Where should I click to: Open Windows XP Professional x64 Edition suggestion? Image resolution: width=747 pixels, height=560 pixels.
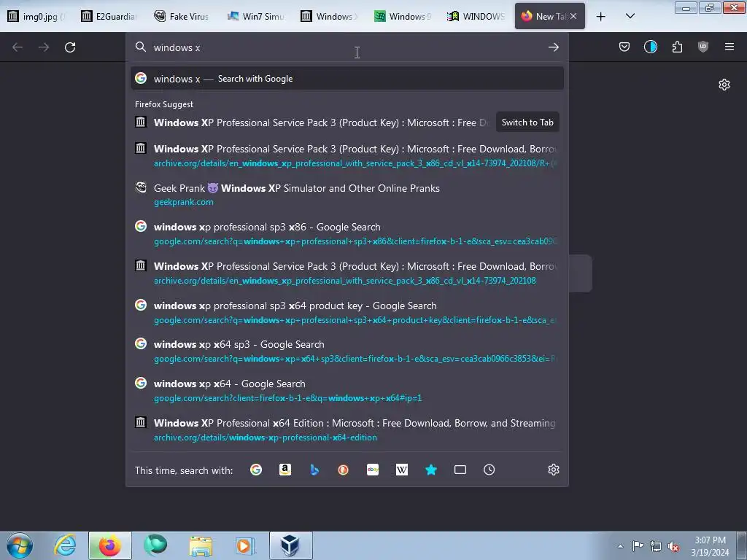tap(347, 429)
